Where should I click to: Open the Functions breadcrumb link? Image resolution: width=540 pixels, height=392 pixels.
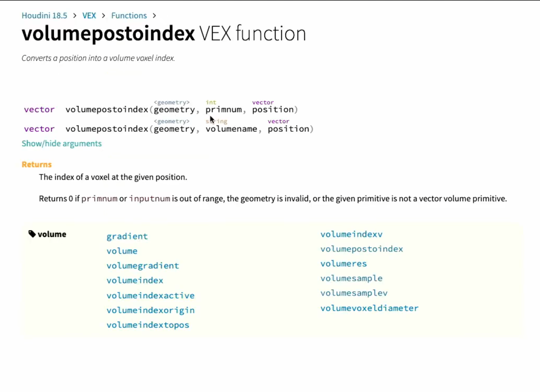point(129,15)
